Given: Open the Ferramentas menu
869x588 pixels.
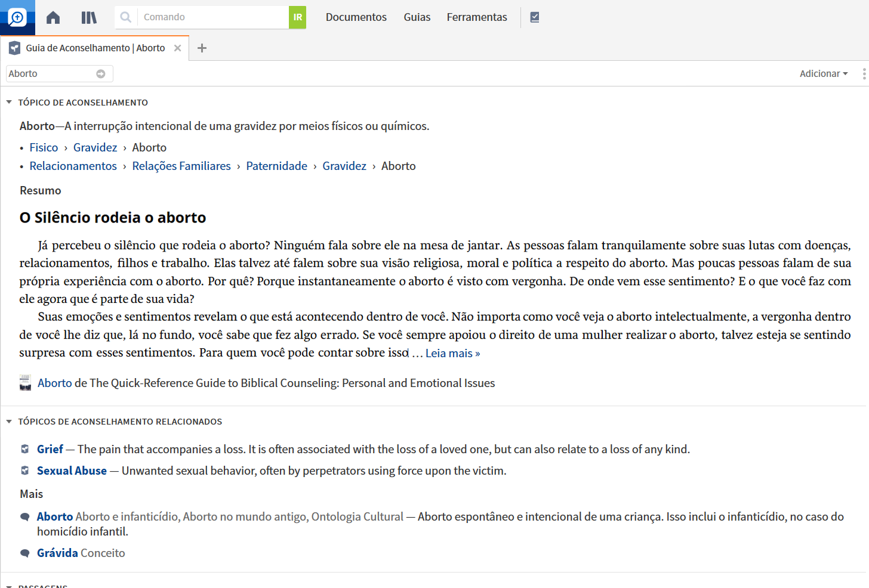Looking at the screenshot, I should [477, 17].
